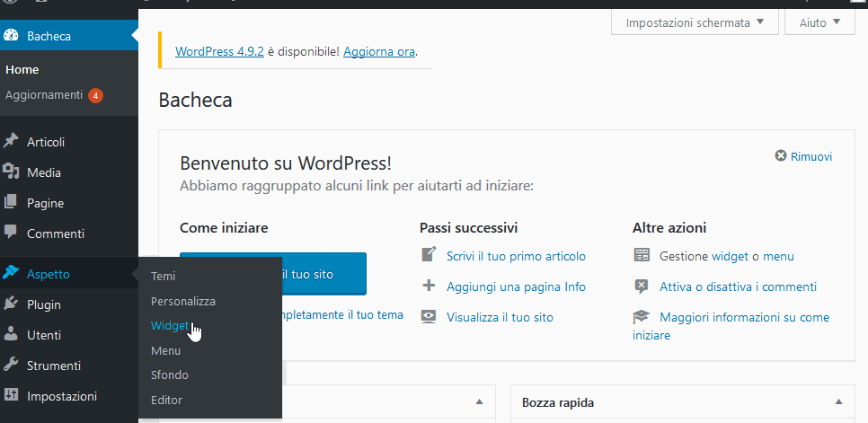This screenshot has height=423, width=868.
Task: Click the plus icon beside Aggiungi una pagina Info
Action: [x=429, y=286]
